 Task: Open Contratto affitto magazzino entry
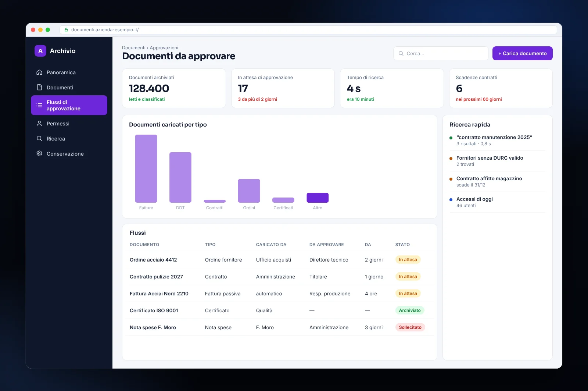pyautogui.click(x=498, y=181)
